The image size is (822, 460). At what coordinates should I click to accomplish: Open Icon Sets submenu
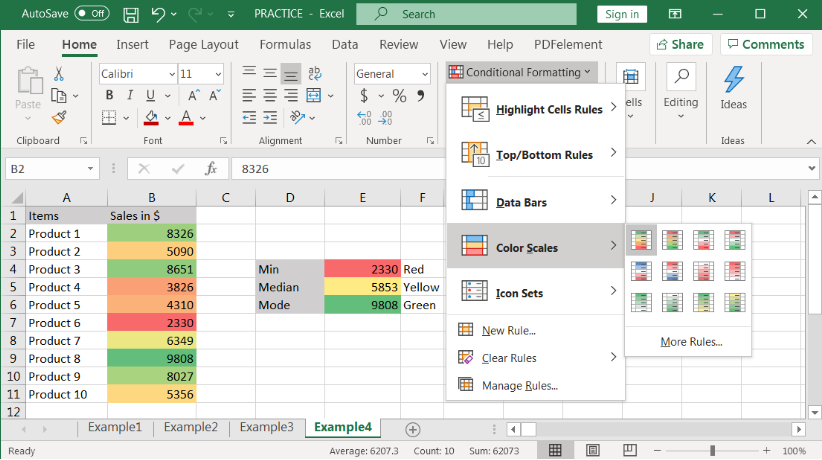click(535, 292)
